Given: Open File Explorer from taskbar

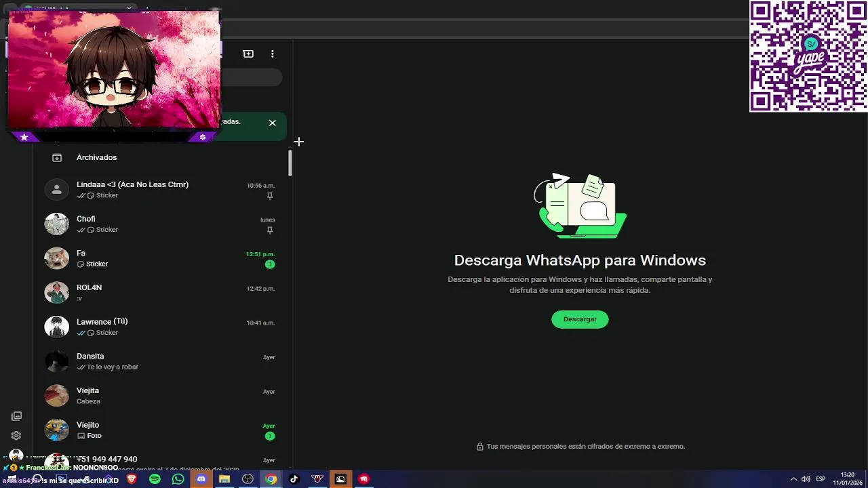Looking at the screenshot, I should pyautogui.click(x=224, y=479).
